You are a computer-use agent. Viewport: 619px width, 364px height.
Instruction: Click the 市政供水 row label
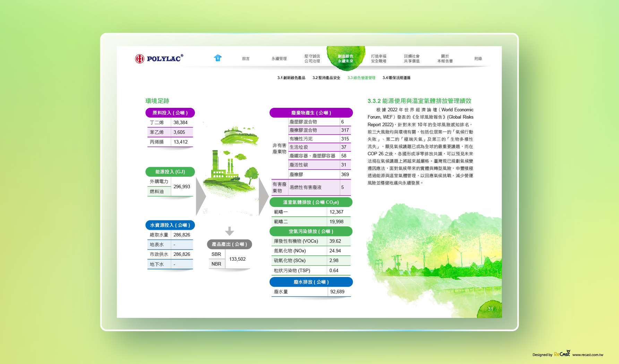(x=159, y=254)
